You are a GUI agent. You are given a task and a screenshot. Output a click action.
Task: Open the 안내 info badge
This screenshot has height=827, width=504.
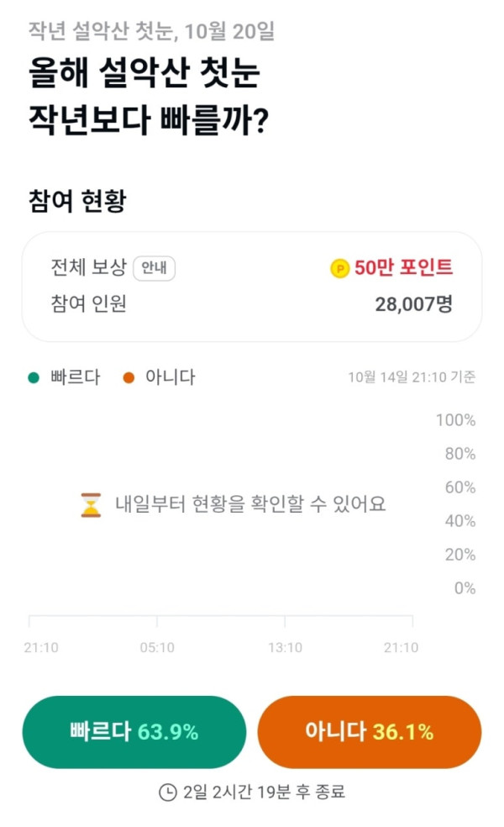154,268
